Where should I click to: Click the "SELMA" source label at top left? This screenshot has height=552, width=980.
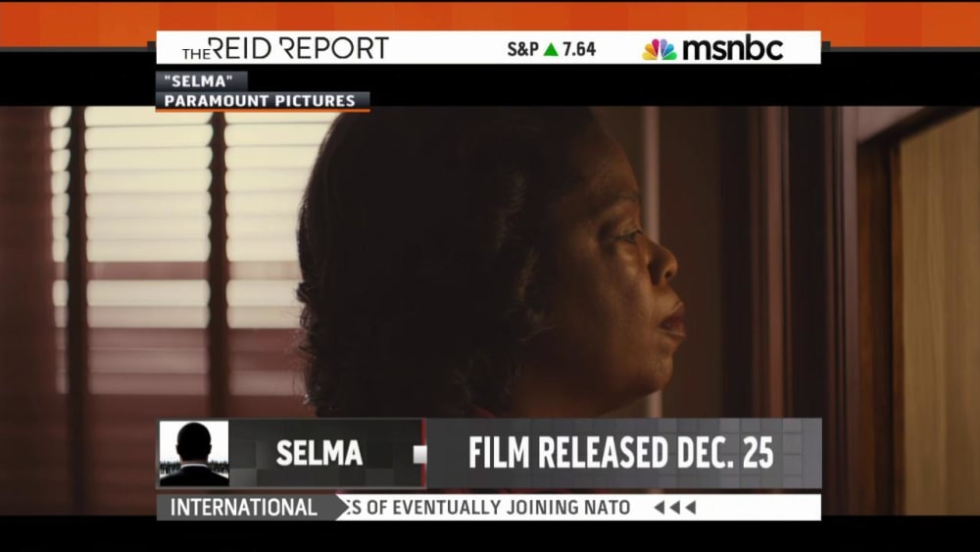point(199,81)
